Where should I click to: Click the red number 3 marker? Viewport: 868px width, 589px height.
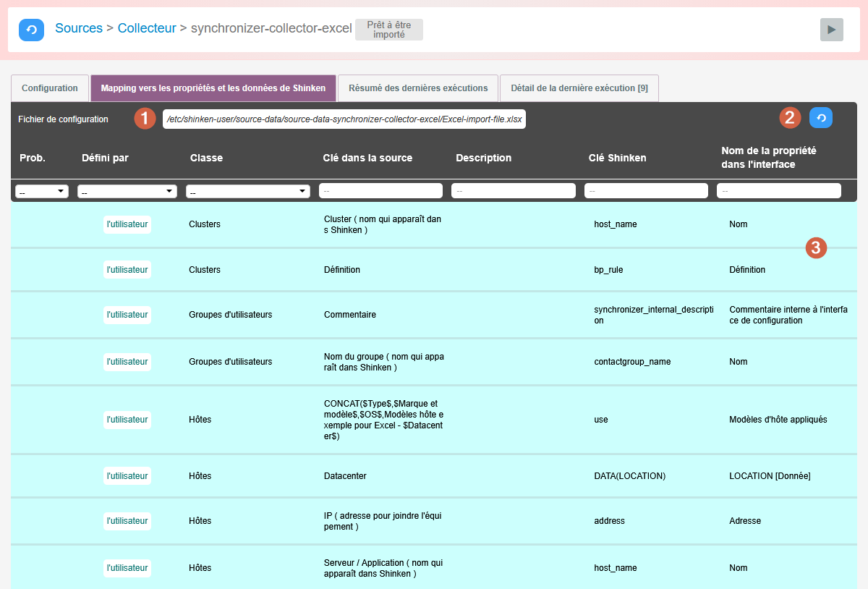pos(816,247)
